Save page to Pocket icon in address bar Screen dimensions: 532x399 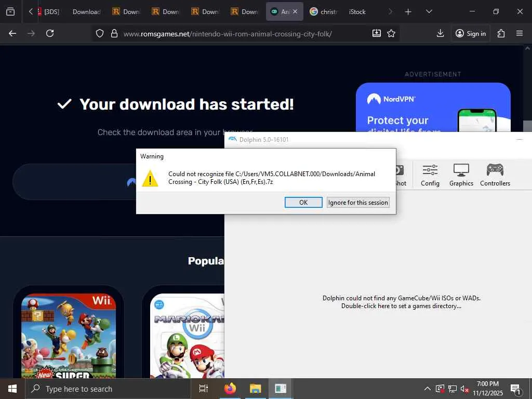click(377, 33)
